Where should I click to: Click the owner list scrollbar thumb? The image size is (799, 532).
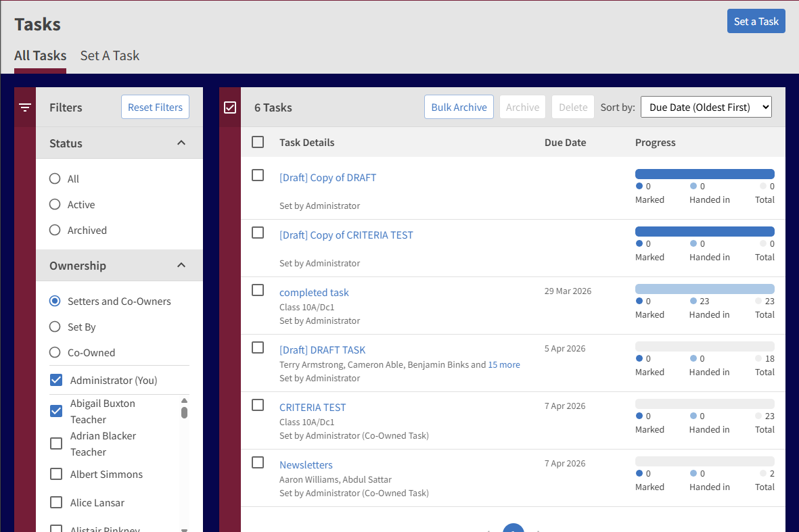(185, 412)
